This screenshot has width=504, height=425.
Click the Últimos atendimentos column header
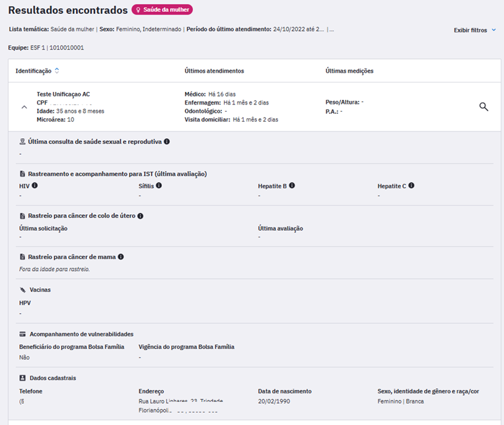coord(214,71)
